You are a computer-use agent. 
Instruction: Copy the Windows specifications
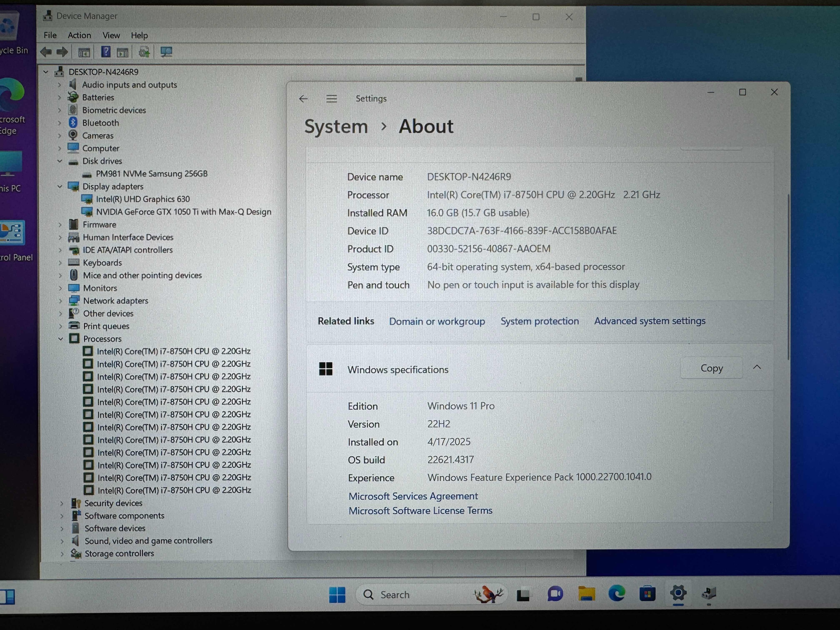[711, 368]
